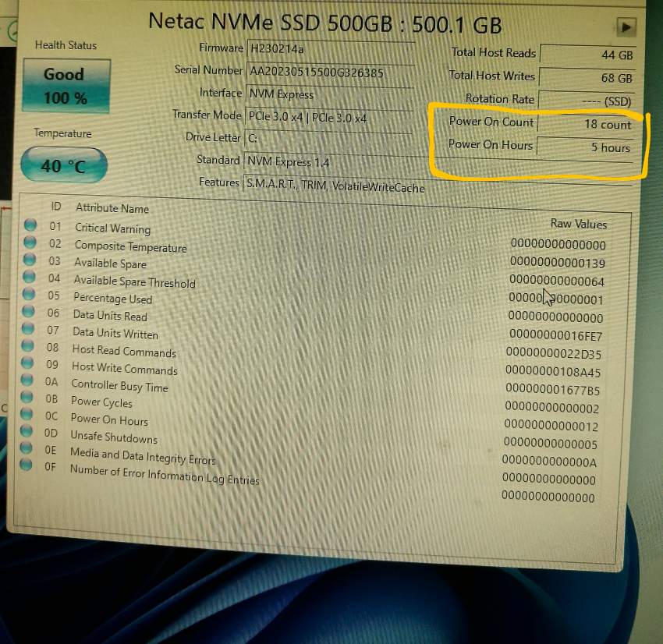Toggle the indicator for Percentage Used

pos(29,295)
